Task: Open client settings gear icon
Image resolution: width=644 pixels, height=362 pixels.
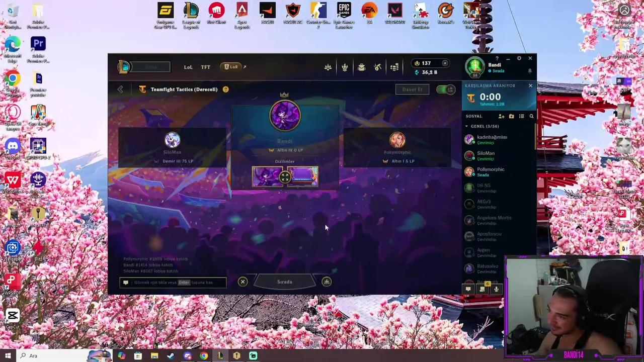Action: click(x=519, y=58)
